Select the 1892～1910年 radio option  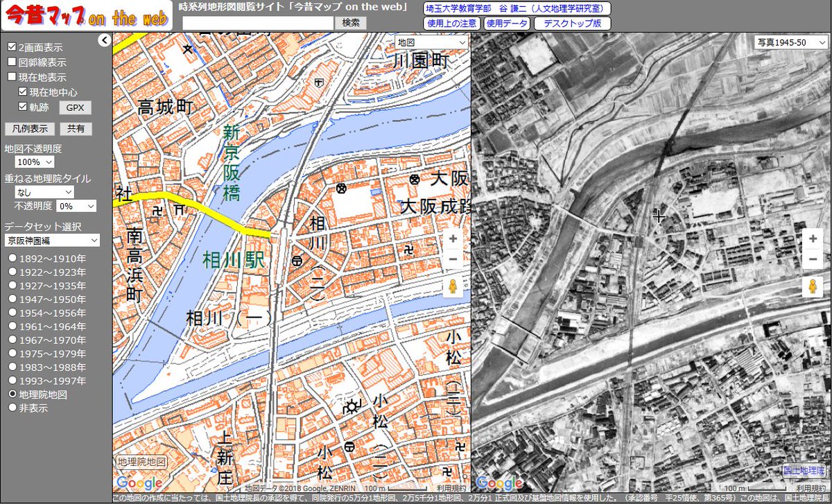[12, 259]
